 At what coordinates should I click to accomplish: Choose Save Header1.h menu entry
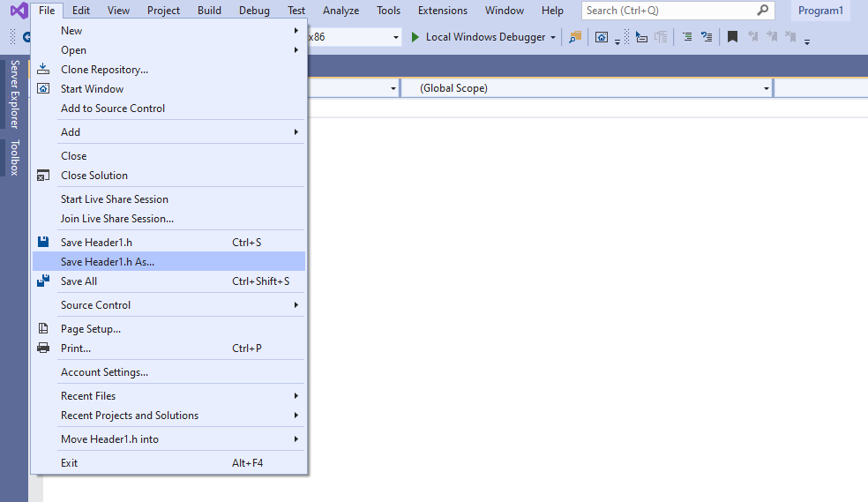[168, 242]
